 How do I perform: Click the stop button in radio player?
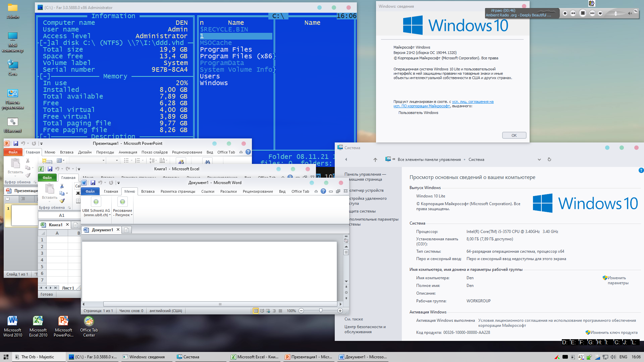pos(583,13)
